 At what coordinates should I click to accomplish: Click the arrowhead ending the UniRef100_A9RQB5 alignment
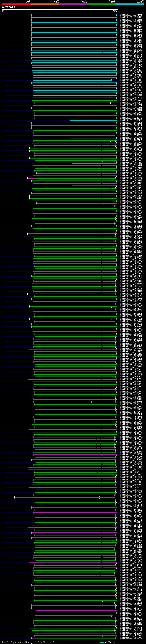(x=111, y=103)
